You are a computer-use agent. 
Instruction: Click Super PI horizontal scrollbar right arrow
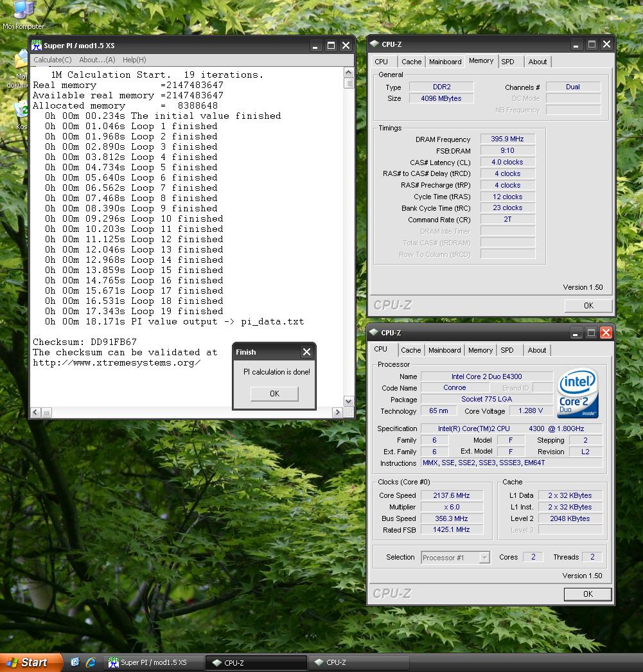(x=338, y=412)
